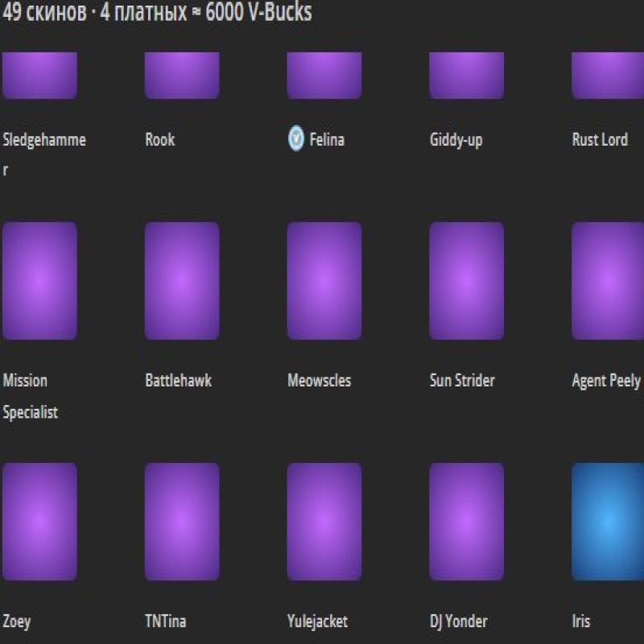Click the TNTina skin thumbnail
The height and width of the screenshot is (644, 644).
pos(182,522)
